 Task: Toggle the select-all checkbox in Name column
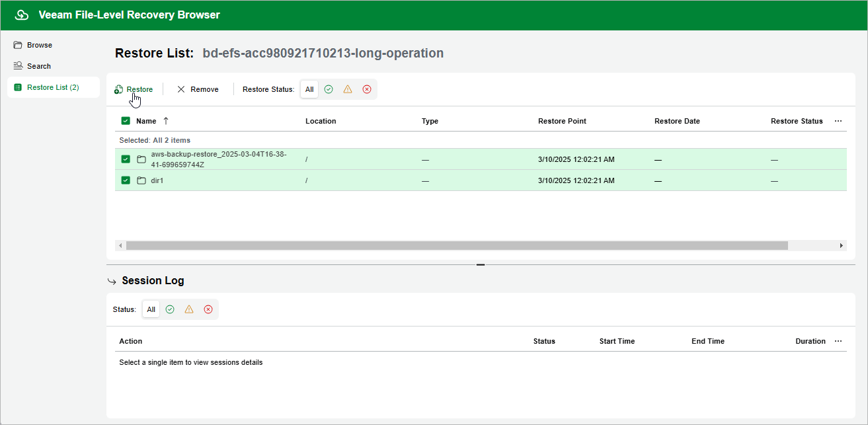[125, 121]
